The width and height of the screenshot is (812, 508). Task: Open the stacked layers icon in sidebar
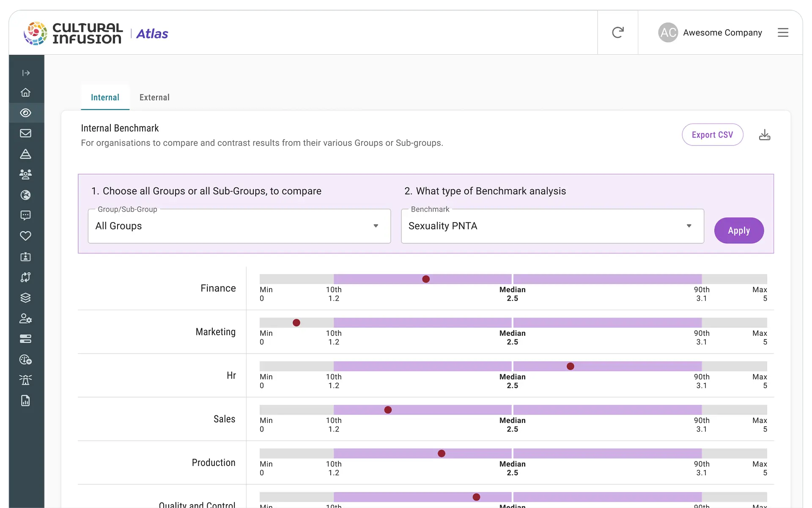click(x=26, y=298)
